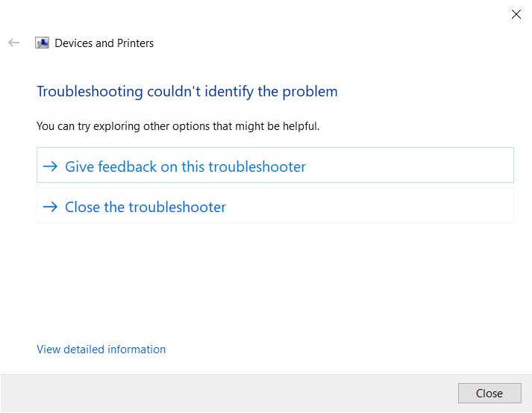Click the Devices and Printers icon
This screenshot has width=532, height=413.
click(42, 43)
